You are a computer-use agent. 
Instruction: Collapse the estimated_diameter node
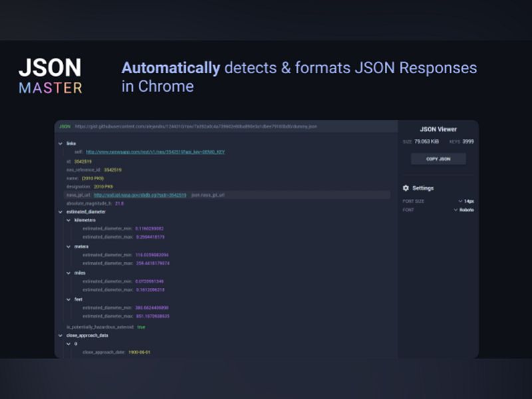61,212
